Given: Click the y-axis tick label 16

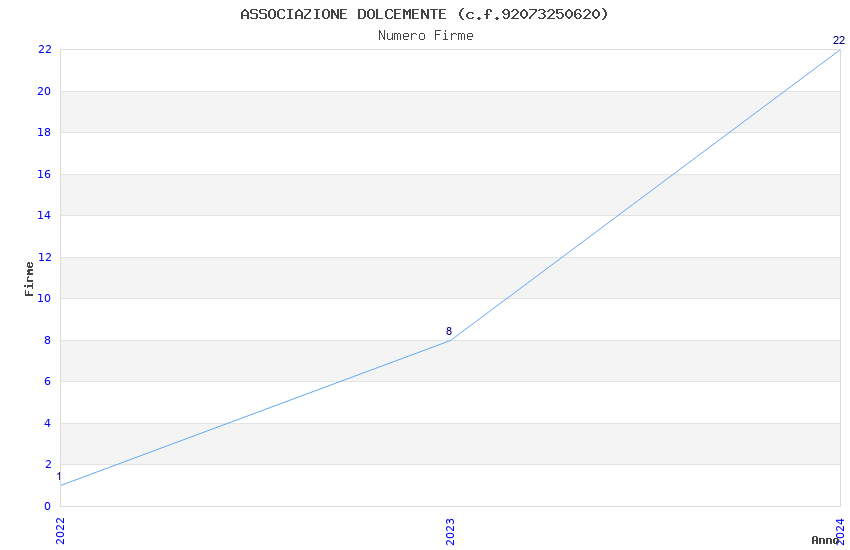Looking at the screenshot, I should click(x=44, y=174).
